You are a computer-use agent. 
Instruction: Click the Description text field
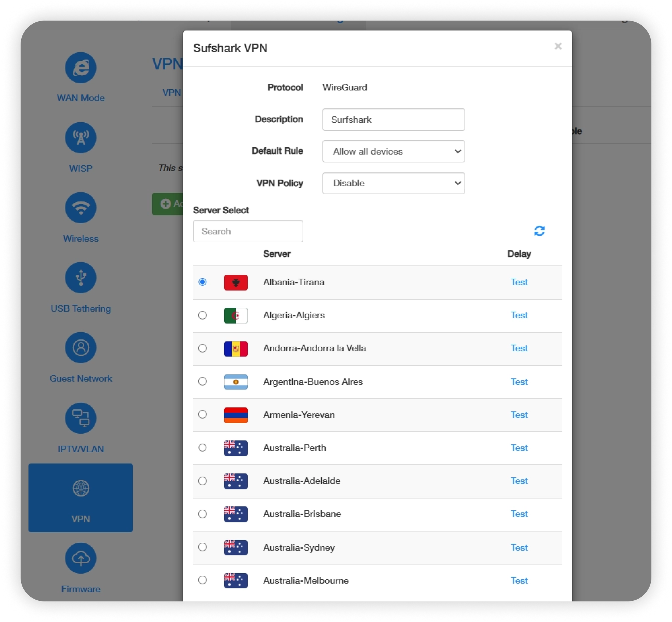tap(394, 119)
